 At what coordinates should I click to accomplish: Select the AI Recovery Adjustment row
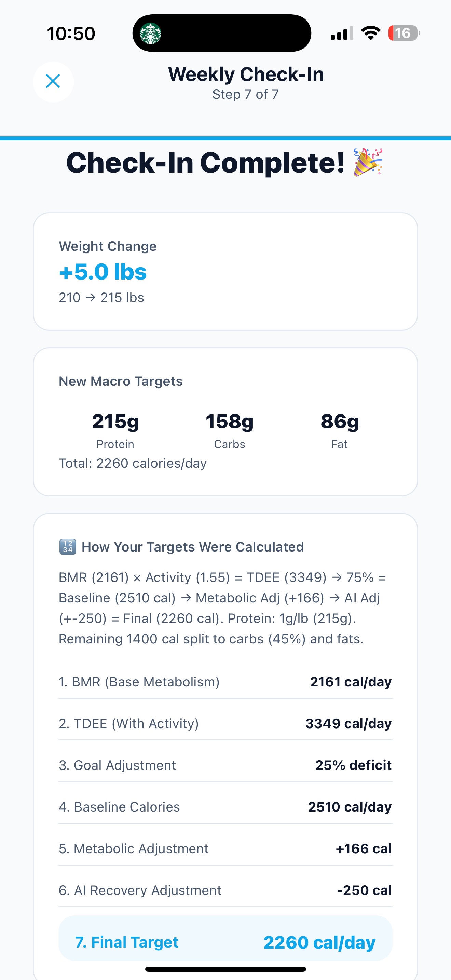[x=225, y=890]
